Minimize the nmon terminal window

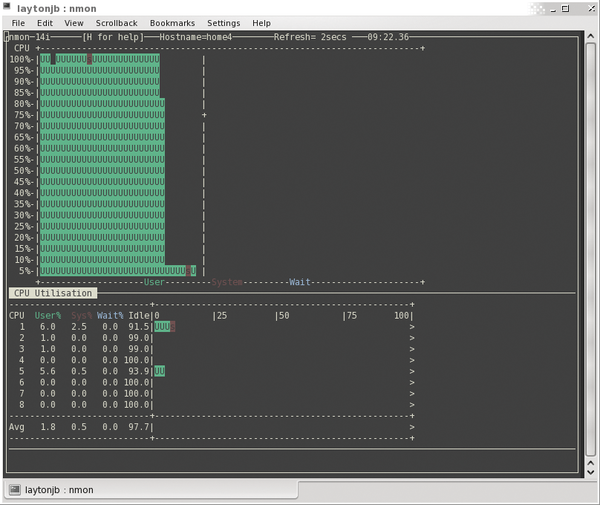pyautogui.click(x=553, y=9)
